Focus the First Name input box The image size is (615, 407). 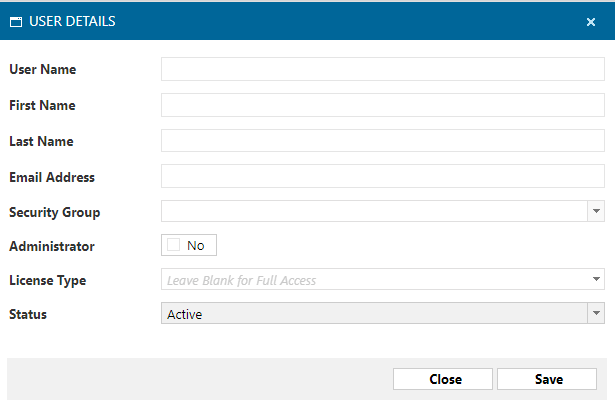(382, 105)
